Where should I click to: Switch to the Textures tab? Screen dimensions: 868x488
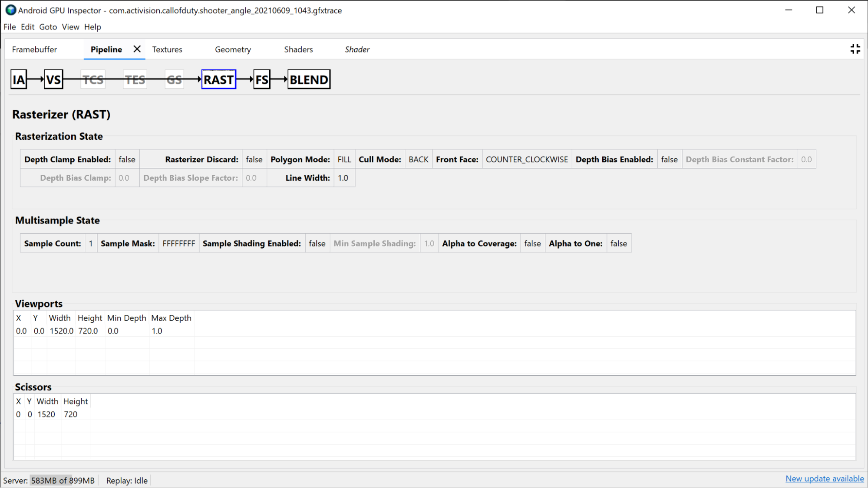point(167,49)
